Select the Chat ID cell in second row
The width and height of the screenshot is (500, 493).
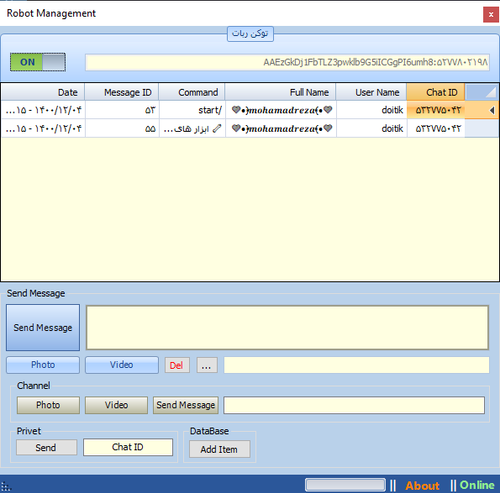pos(436,128)
